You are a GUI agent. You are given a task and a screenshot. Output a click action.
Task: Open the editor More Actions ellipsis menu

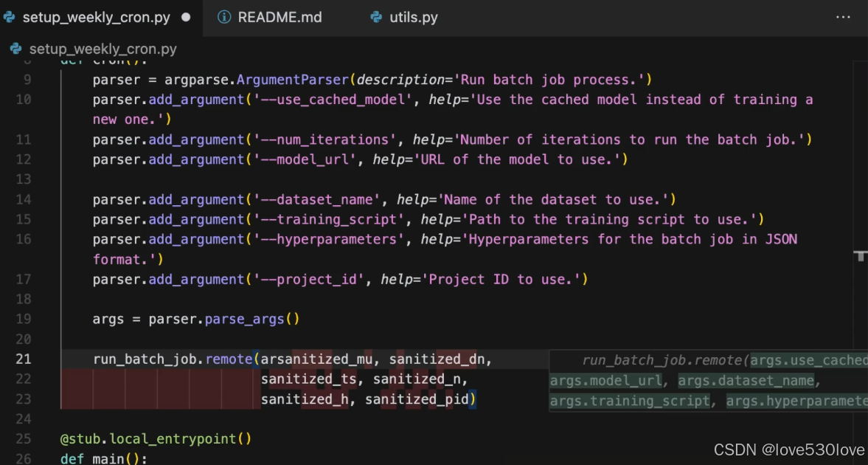coord(842,17)
